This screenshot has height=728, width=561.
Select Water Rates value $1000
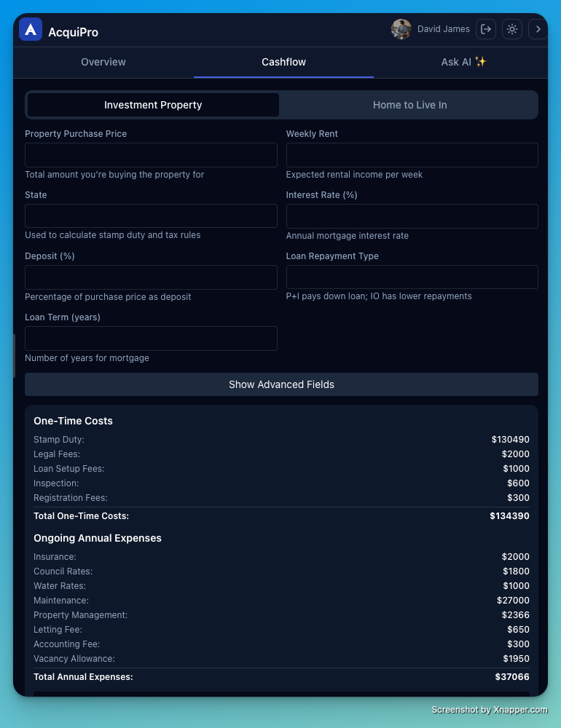(516, 586)
